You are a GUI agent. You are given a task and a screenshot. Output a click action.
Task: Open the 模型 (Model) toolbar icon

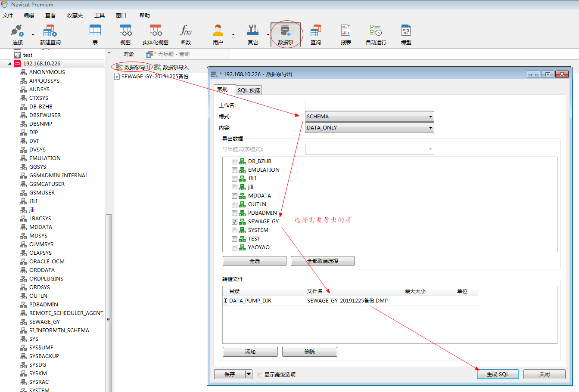[406, 31]
